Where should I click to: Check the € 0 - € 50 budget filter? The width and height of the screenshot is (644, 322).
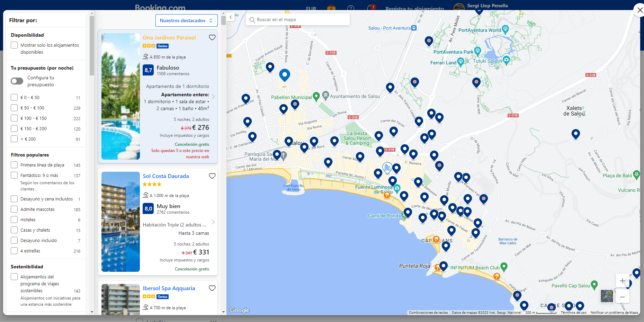coord(14,97)
